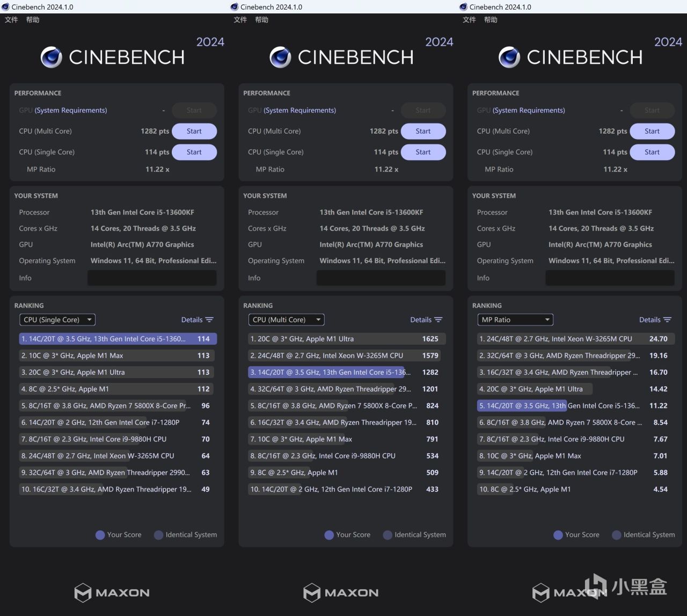Click the Cinebench sphere logo in right window
687x616 pixels.
[509, 57]
